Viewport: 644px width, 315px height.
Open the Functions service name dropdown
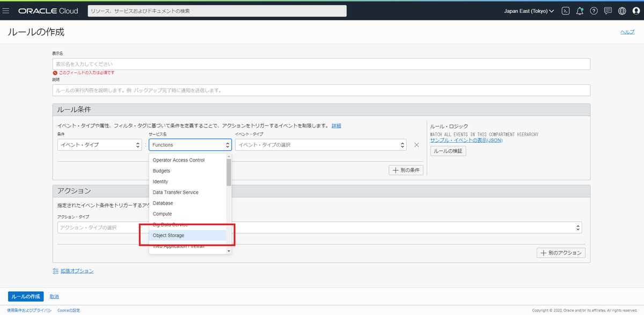[191, 145]
